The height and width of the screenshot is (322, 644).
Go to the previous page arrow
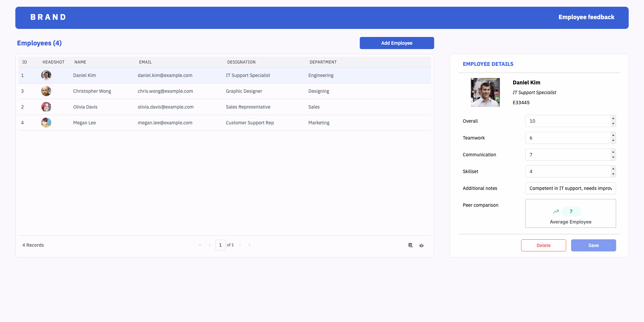pos(209,245)
